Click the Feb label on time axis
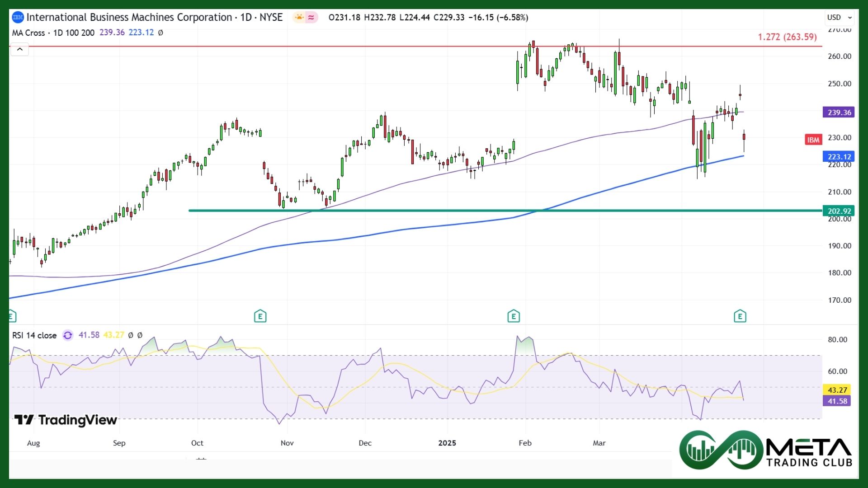 point(525,443)
